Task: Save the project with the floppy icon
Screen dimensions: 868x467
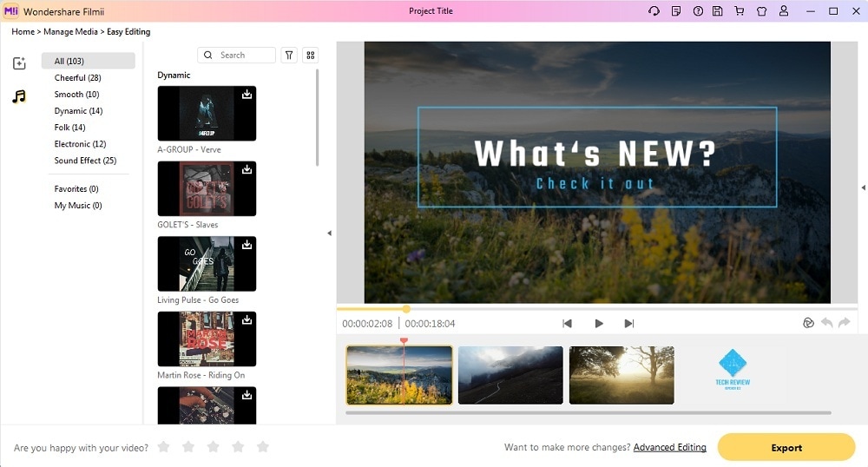Action: [718, 11]
